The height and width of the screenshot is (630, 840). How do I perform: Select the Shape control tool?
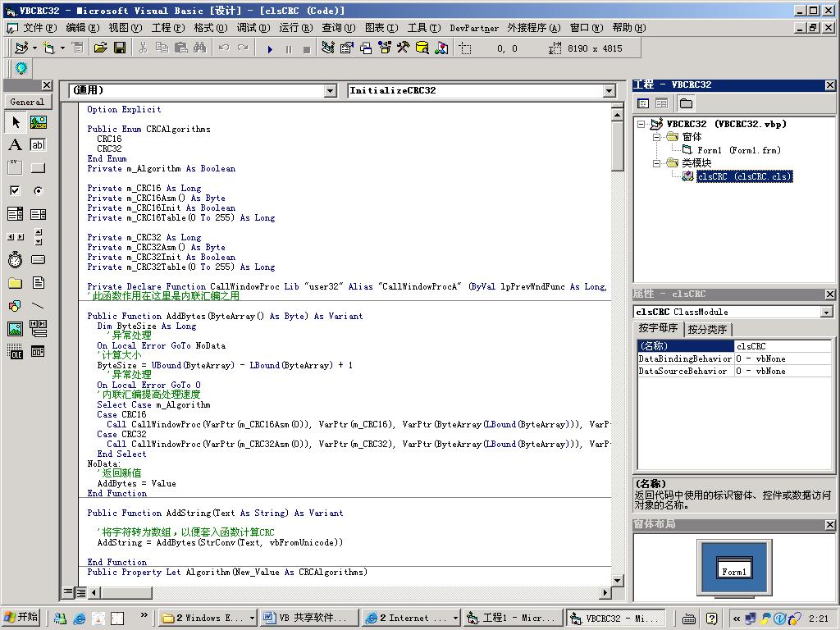15,306
